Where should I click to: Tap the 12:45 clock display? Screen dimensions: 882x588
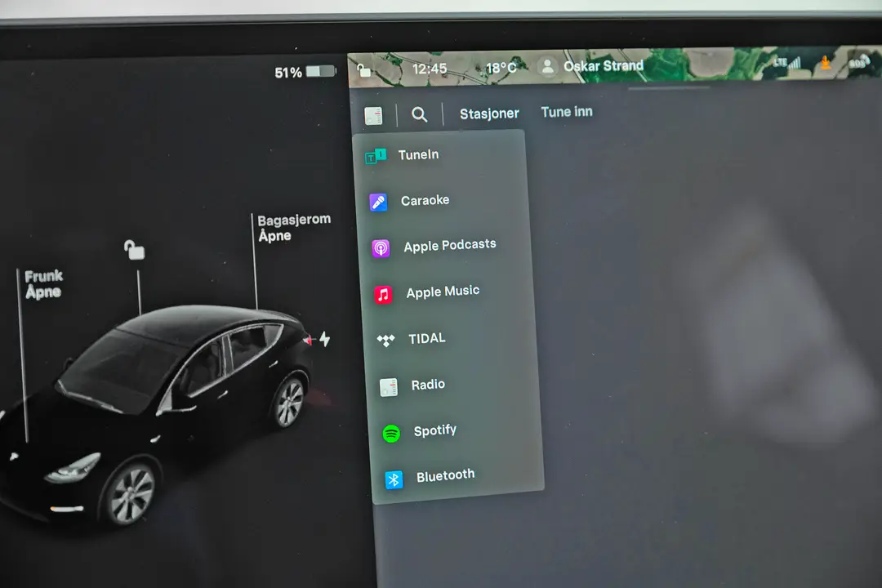click(x=430, y=69)
